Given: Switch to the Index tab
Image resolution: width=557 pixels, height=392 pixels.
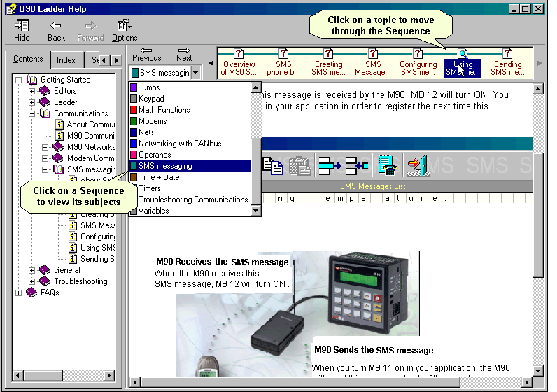Looking at the screenshot, I should [x=66, y=60].
